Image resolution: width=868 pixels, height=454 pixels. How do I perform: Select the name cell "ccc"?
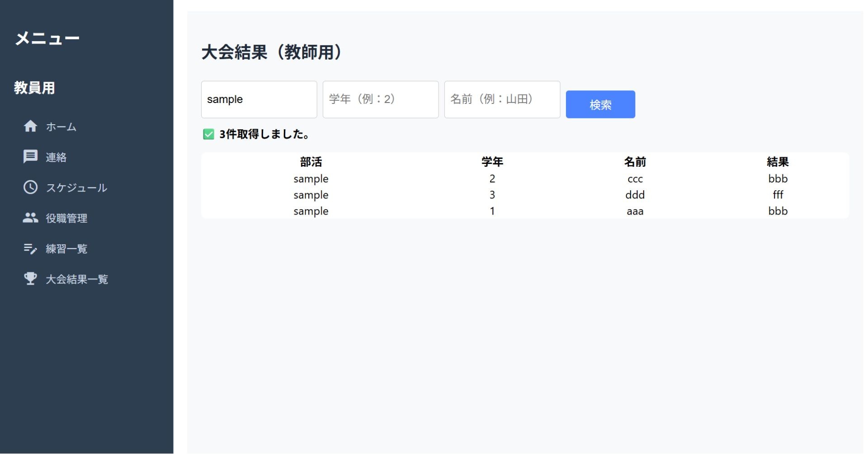coord(635,179)
